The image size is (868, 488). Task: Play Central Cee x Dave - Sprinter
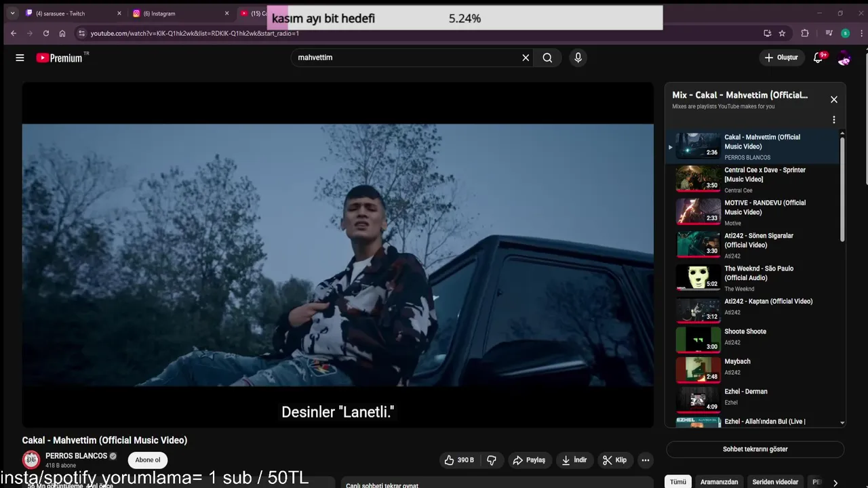[x=754, y=179]
